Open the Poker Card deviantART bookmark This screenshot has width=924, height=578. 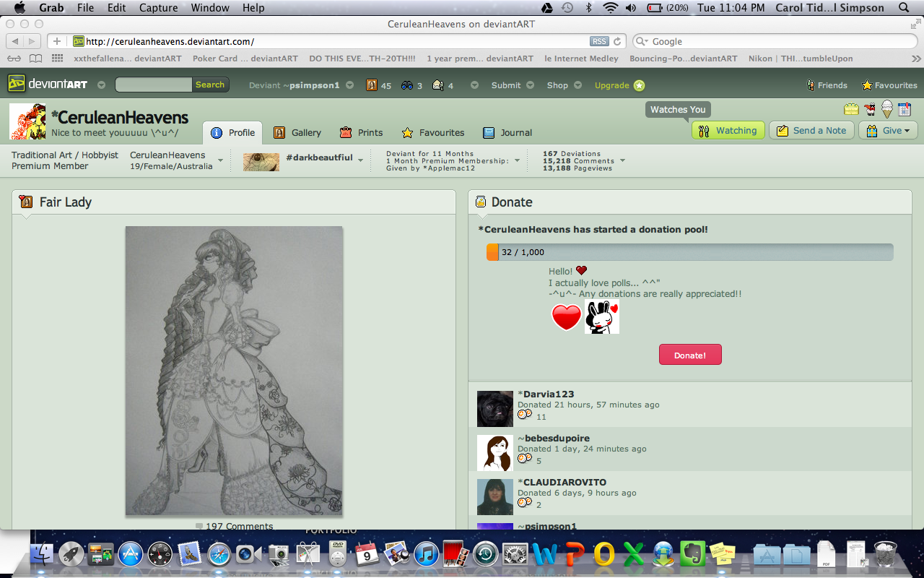point(245,59)
